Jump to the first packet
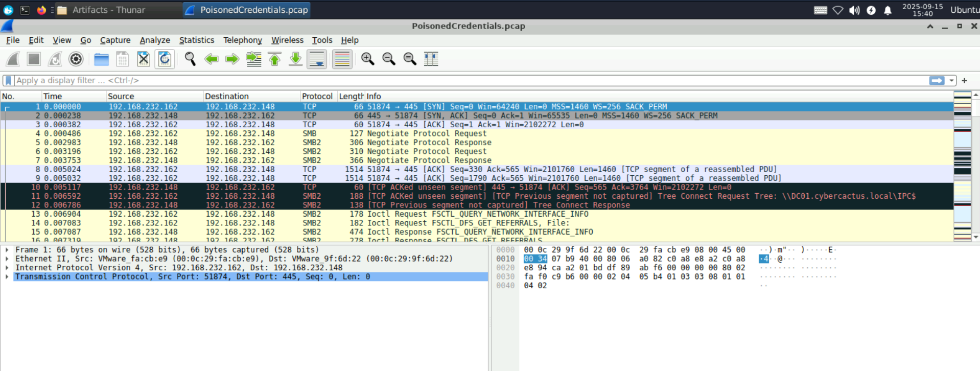Screen dimensions: 980x371 tap(274, 59)
